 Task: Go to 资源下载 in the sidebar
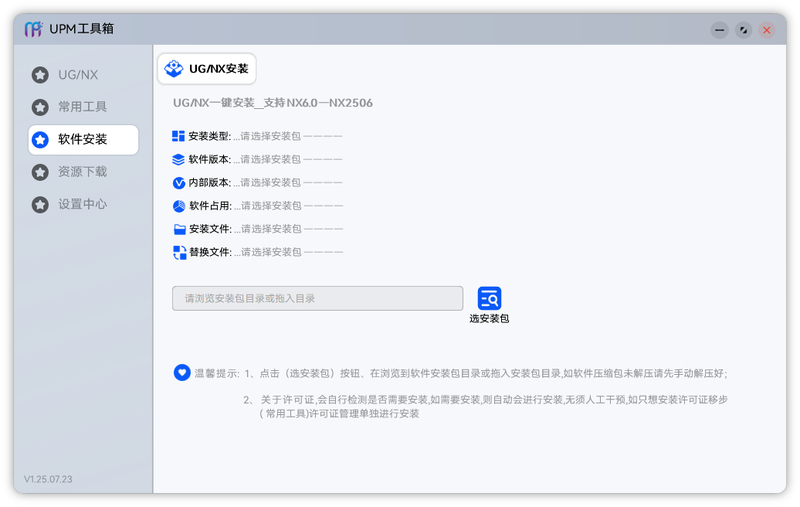point(82,172)
